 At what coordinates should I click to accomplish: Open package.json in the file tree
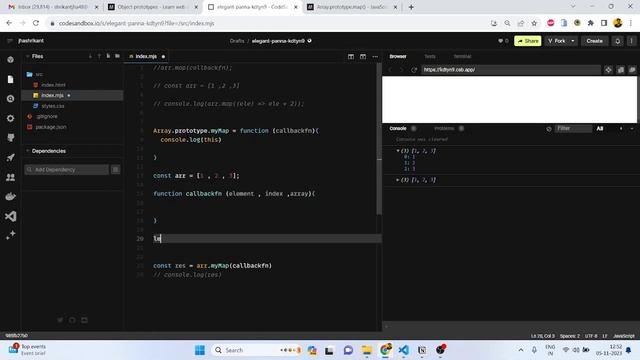coord(51,127)
